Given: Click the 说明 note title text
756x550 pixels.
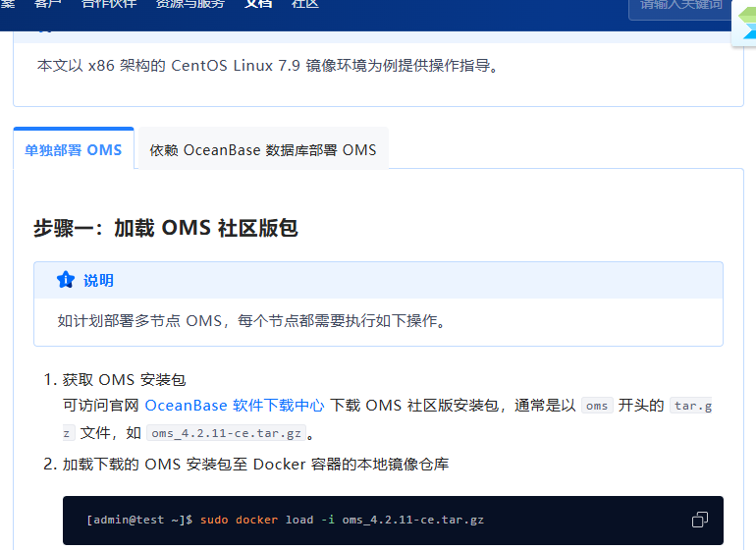Looking at the screenshot, I should pyautogui.click(x=98, y=281).
